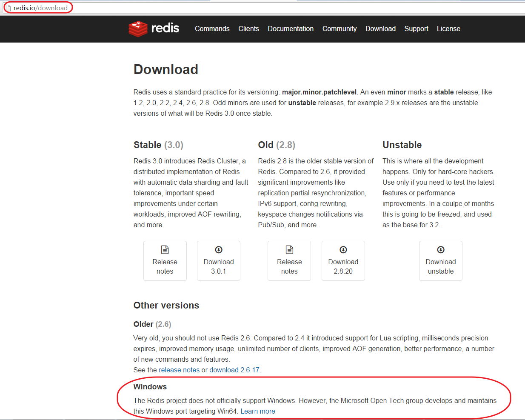Viewport: 525px width, 420px height.
Task: Select Download in the navigation bar
Action: tap(380, 29)
